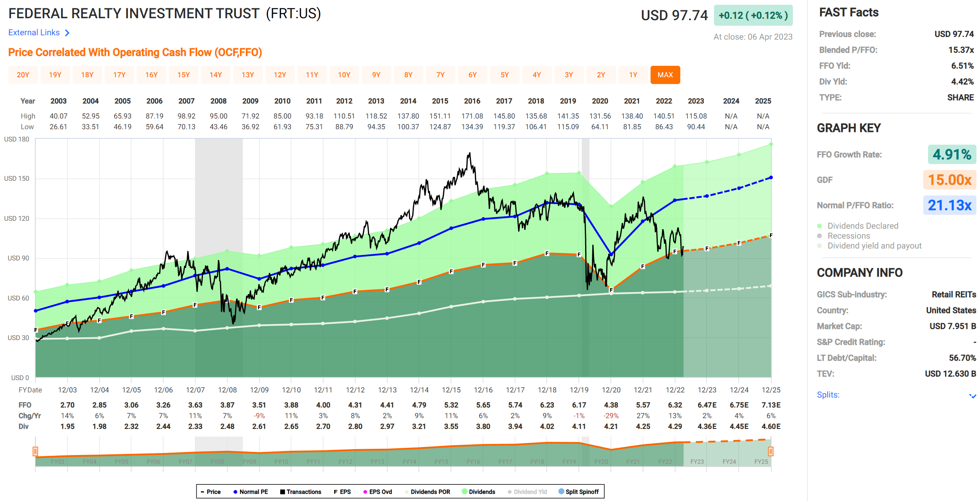Toggle the EPS Ovd legend entry
Screen dimensions: 980x501
pos(377,492)
